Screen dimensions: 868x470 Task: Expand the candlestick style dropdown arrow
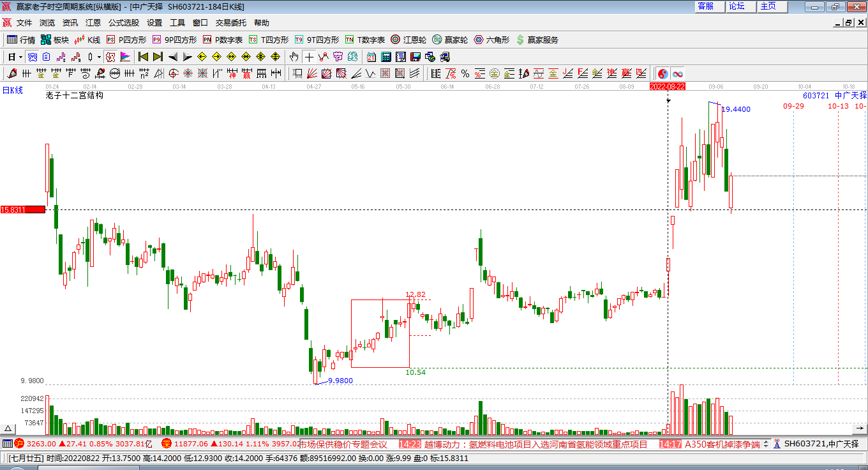click(x=99, y=57)
